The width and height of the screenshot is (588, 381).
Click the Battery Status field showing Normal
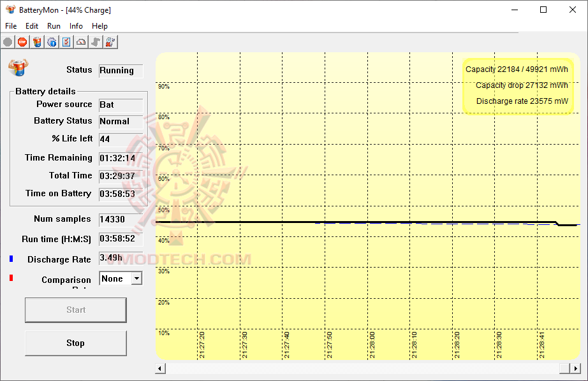[x=121, y=122]
